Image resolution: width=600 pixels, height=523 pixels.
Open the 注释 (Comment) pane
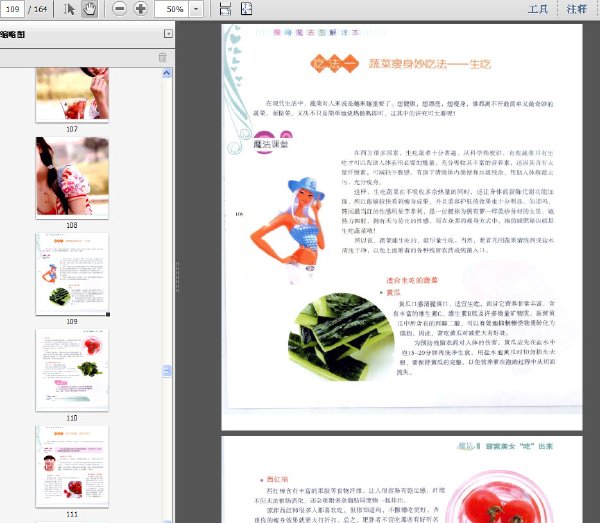pyautogui.click(x=577, y=9)
